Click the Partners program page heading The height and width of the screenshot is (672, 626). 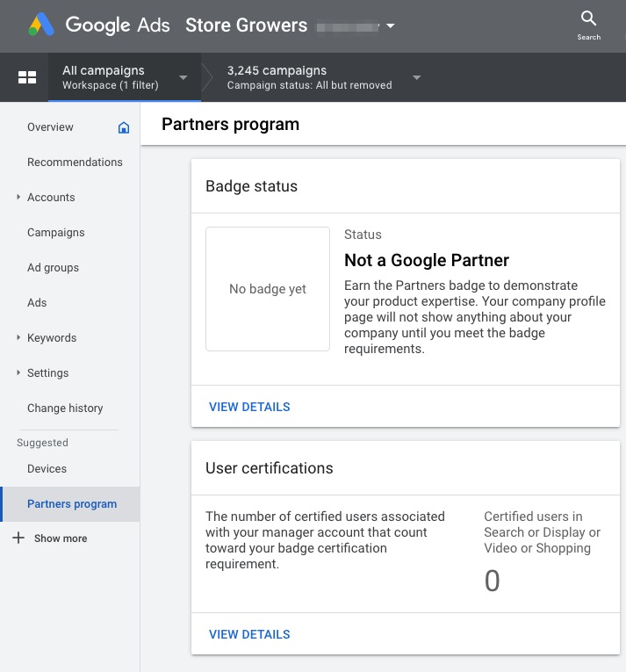tap(231, 124)
